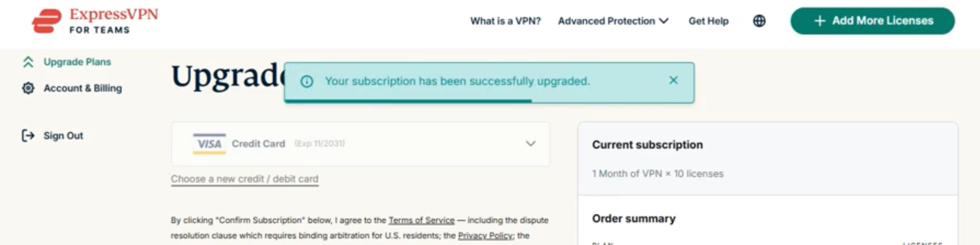Click the Sign Out arrow icon
The image size is (980, 245).
pos(28,135)
